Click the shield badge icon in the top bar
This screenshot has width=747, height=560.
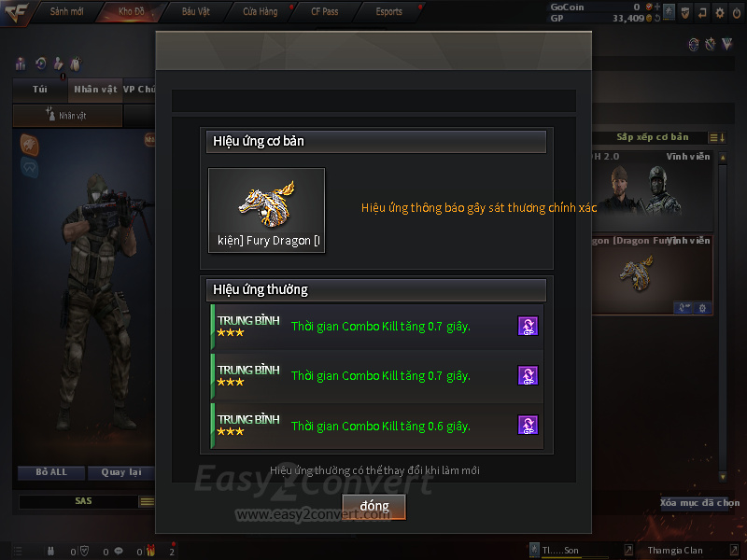(685, 13)
